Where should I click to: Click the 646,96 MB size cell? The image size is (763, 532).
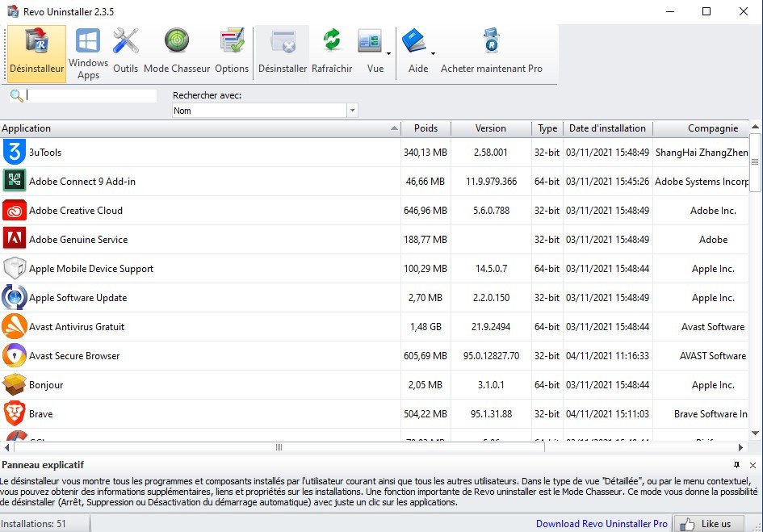pos(426,211)
